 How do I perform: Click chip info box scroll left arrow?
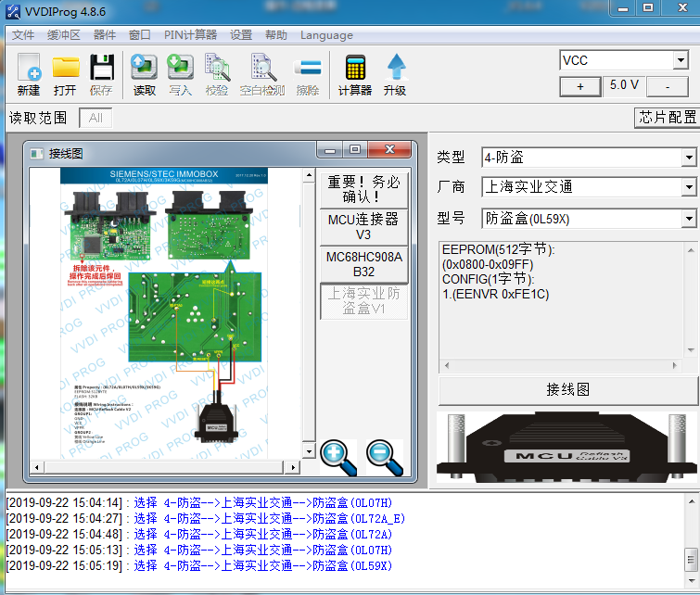pos(447,365)
